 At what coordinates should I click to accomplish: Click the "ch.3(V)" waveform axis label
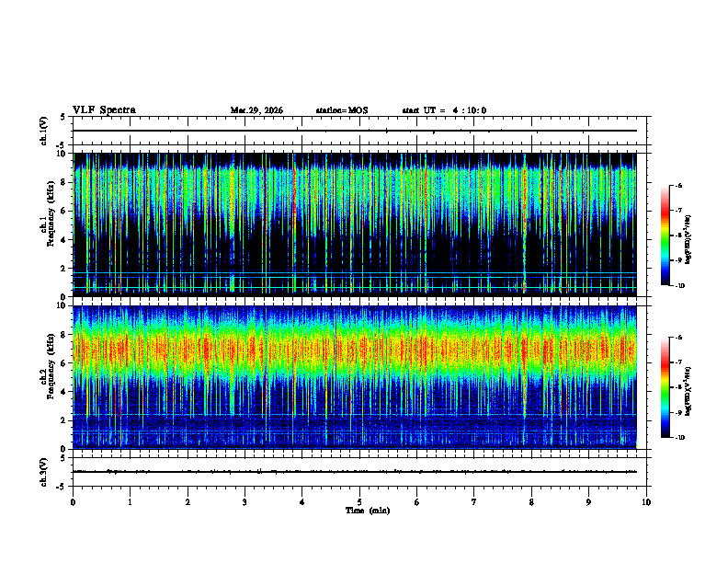coord(43,472)
